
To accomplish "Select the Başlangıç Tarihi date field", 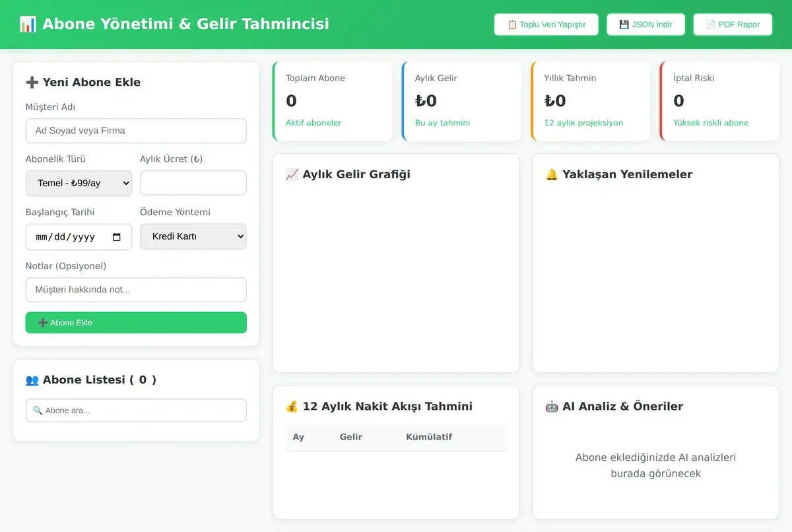I will pyautogui.click(x=79, y=237).
